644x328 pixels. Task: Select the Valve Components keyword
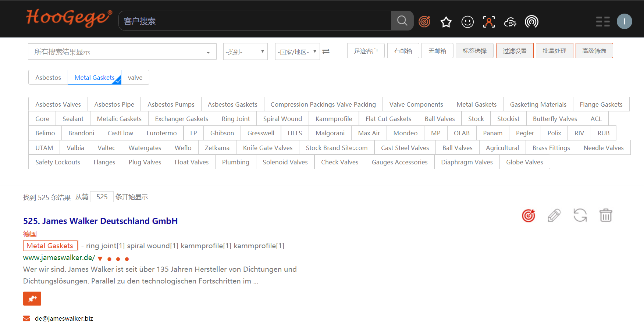pos(416,104)
